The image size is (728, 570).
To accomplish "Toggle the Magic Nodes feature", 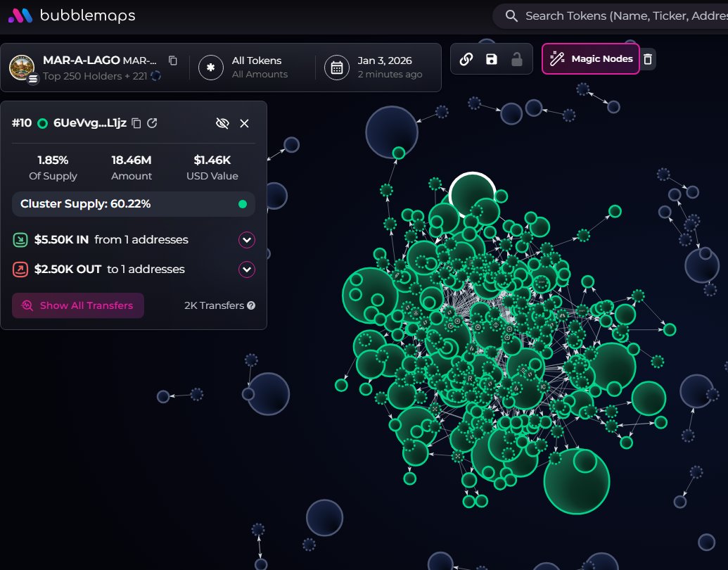I will [590, 58].
